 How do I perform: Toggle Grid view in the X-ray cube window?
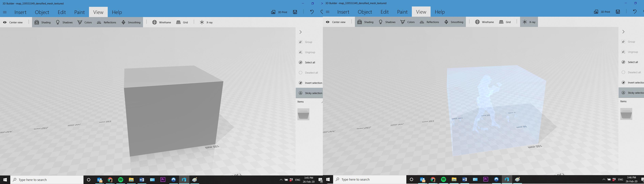tap(505, 22)
